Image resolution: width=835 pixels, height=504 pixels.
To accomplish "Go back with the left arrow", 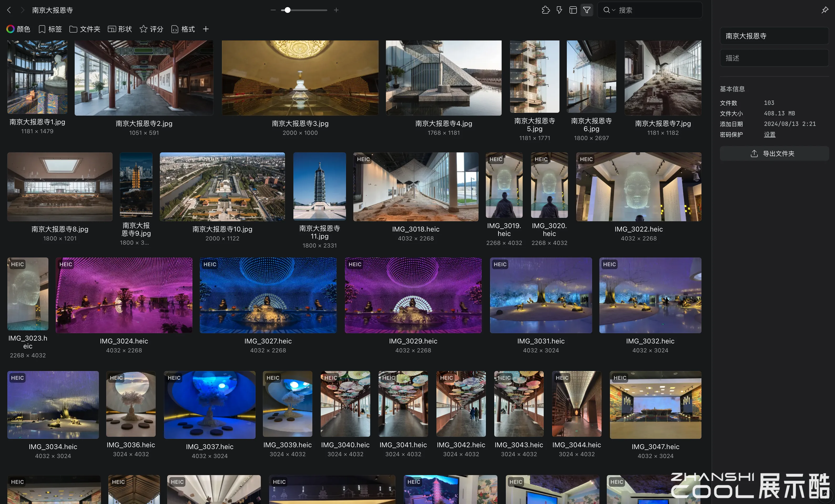I will (9, 10).
